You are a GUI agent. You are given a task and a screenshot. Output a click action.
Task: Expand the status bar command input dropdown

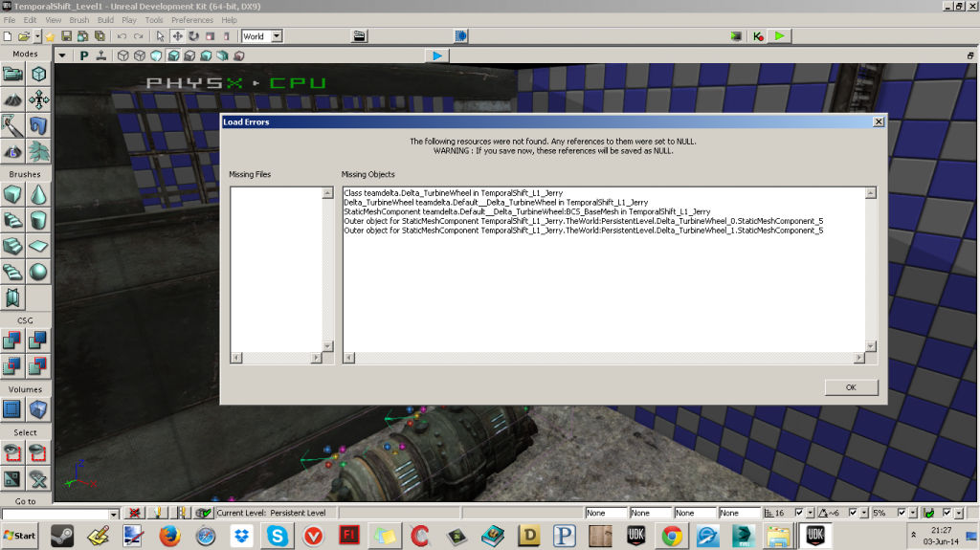click(x=114, y=514)
